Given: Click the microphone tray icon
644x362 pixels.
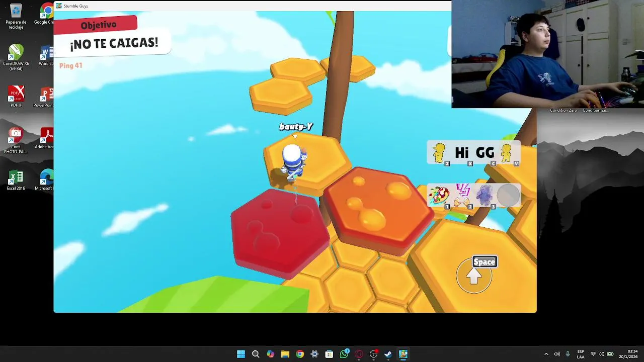Looking at the screenshot, I should [x=568, y=354].
